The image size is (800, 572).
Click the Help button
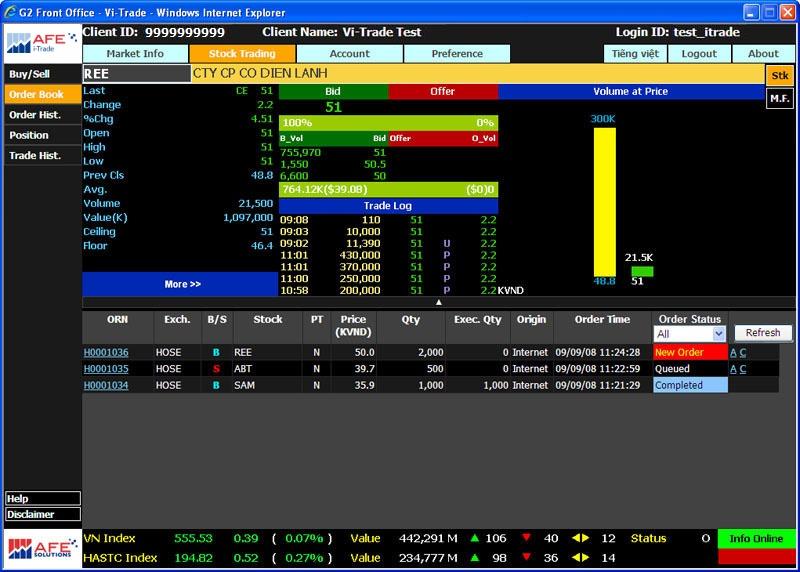(43, 498)
